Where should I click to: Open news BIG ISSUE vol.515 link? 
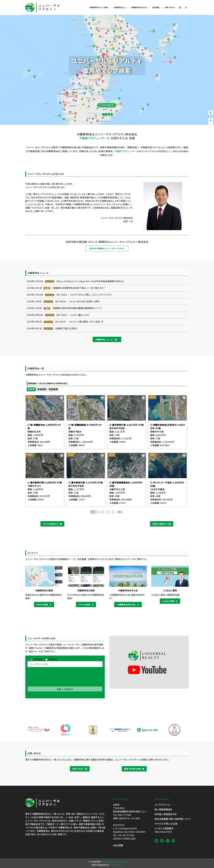point(84,295)
